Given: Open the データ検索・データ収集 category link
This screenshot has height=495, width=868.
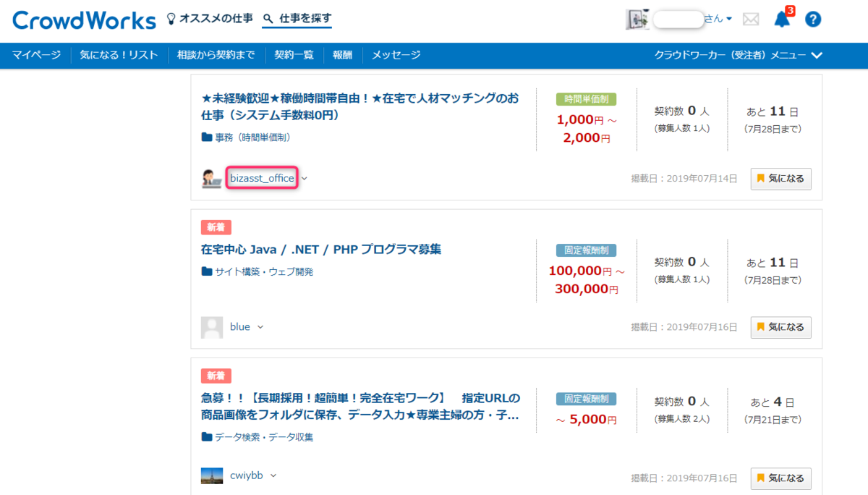Looking at the screenshot, I should [x=264, y=437].
